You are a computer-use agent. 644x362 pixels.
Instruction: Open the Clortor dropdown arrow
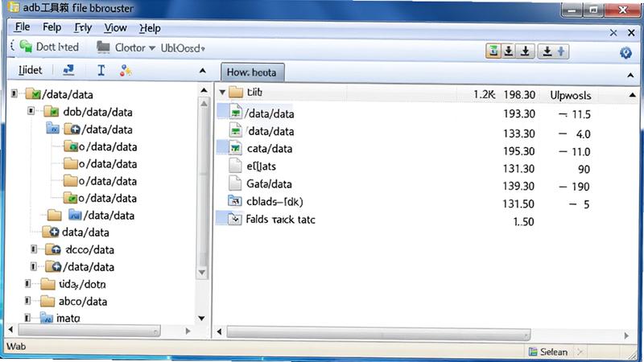(x=152, y=48)
